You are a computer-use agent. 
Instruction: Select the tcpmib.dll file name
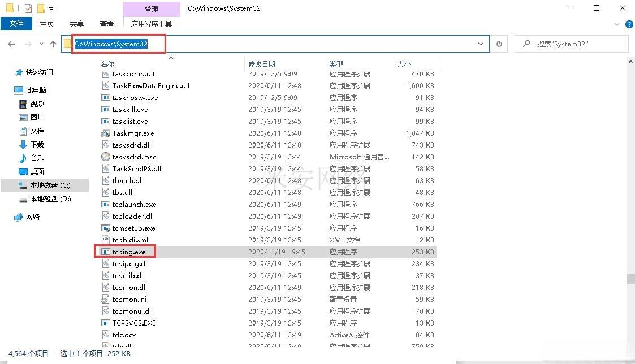coord(128,275)
